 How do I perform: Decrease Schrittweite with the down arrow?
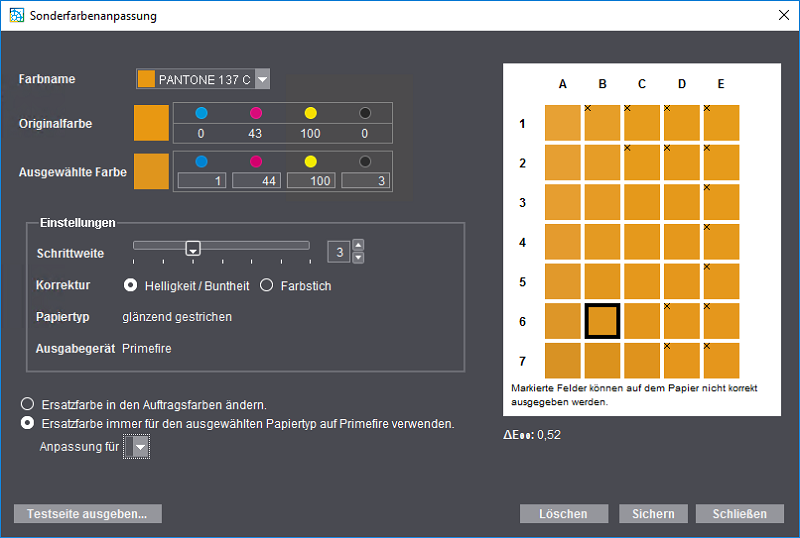click(359, 258)
